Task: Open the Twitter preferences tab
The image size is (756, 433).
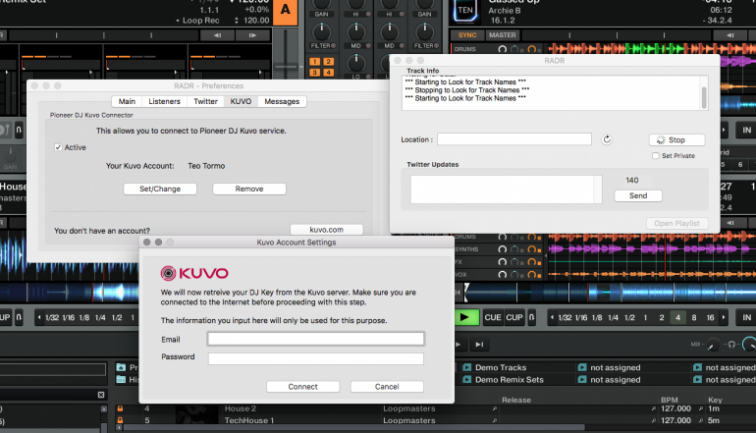Action: click(x=205, y=101)
